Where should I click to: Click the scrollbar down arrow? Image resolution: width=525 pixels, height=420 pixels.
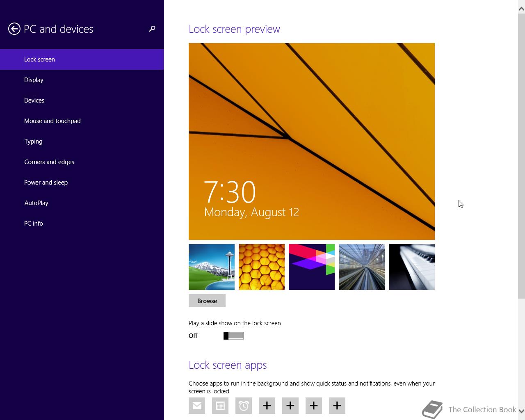521,411
